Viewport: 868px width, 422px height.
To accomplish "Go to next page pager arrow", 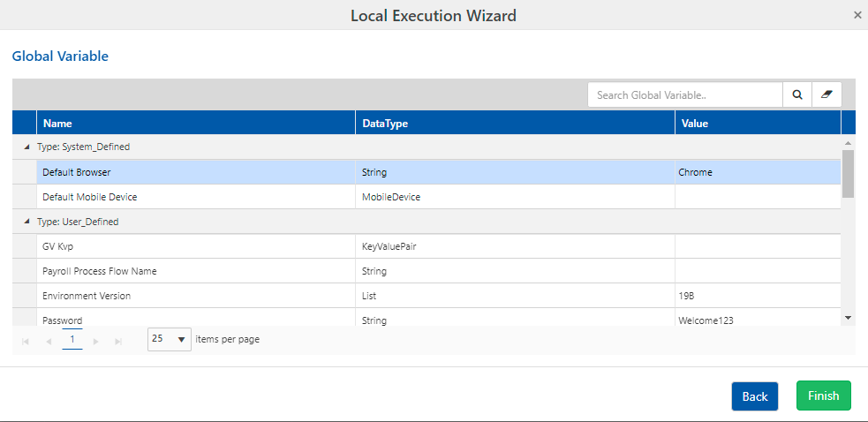I will point(95,341).
